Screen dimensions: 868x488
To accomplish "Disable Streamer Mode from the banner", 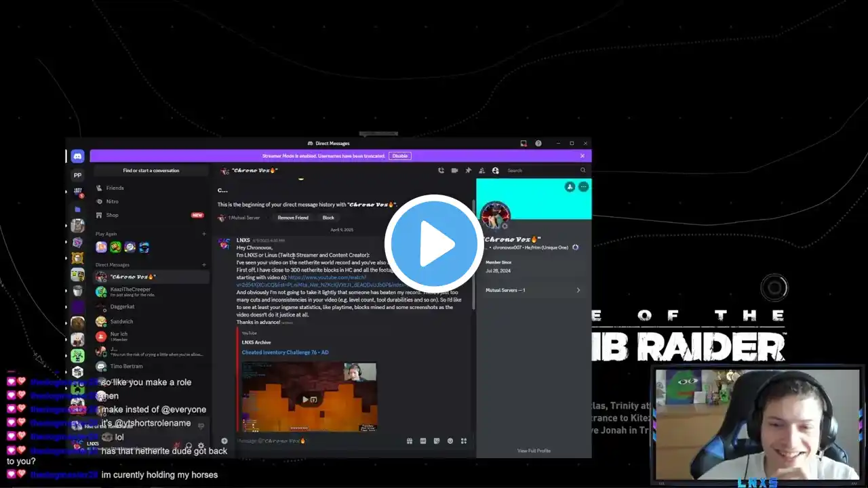I will point(400,156).
